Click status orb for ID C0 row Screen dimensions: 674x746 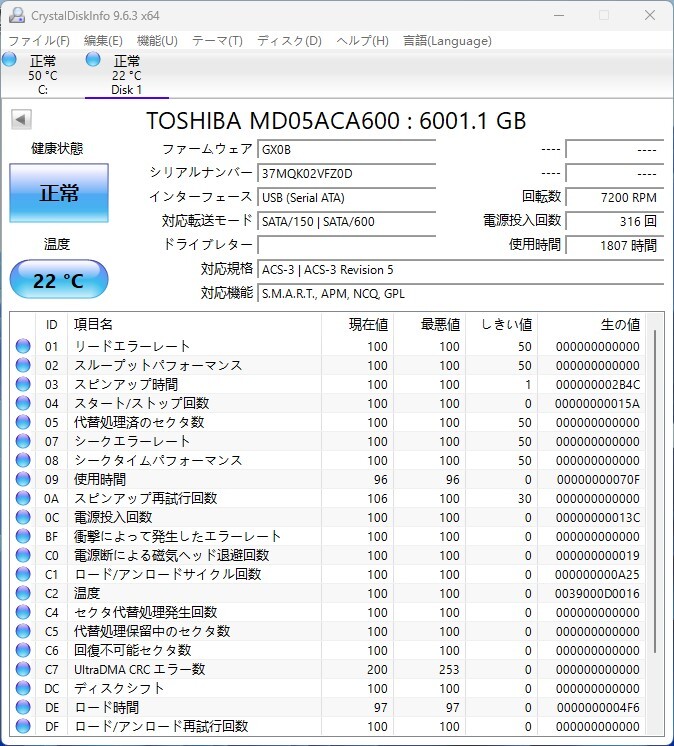click(23, 555)
